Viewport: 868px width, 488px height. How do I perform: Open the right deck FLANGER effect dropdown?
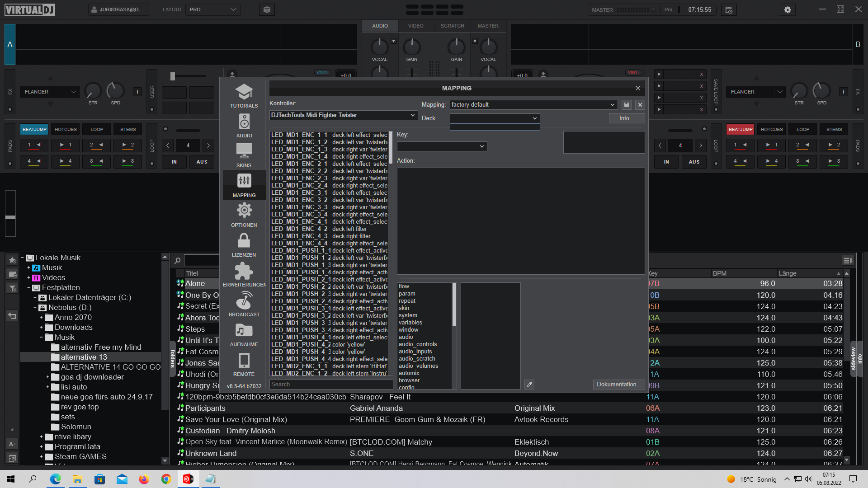[756, 92]
